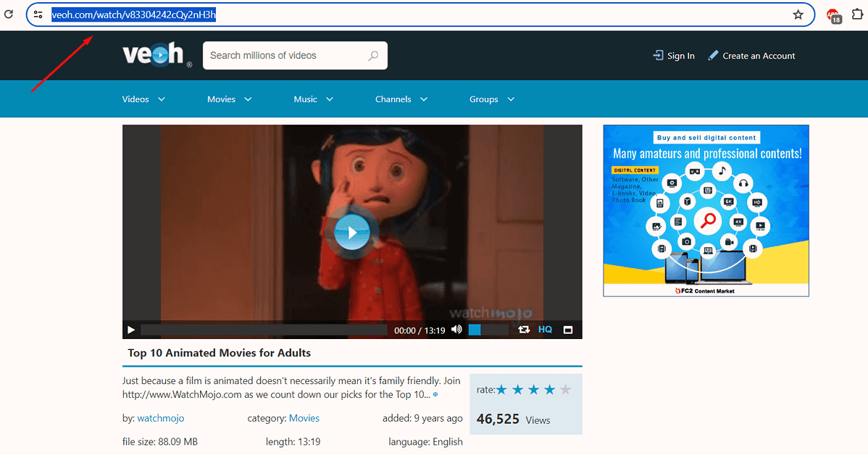
Task: Sign in to Veoh
Action: (x=673, y=55)
